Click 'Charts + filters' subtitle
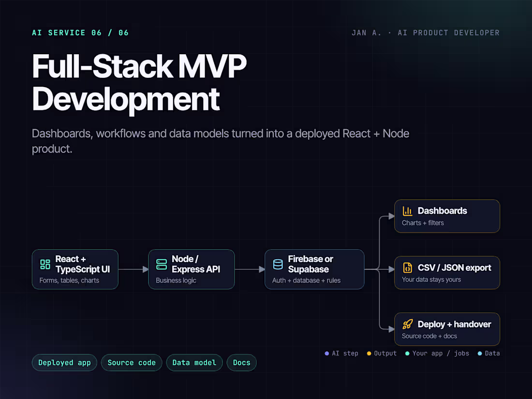 [423, 223]
